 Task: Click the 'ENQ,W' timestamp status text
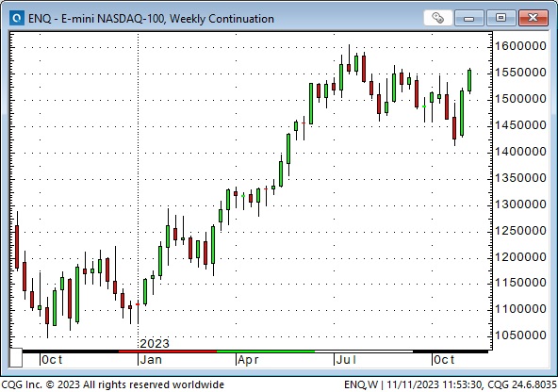(x=451, y=384)
